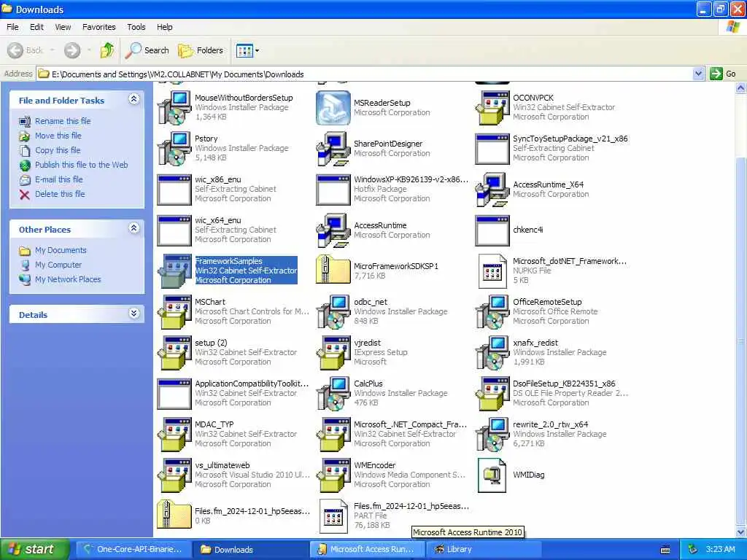This screenshot has height=560, width=747.
Task: Select the WMEncoder file icon
Action: (x=333, y=475)
